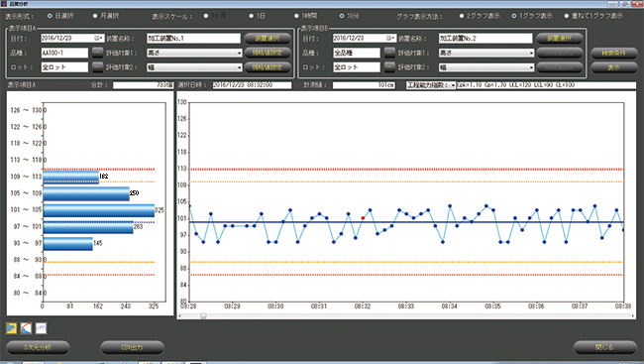The image size is (644, 364).
Task: Click the 表示 display button
Action: click(x=614, y=67)
